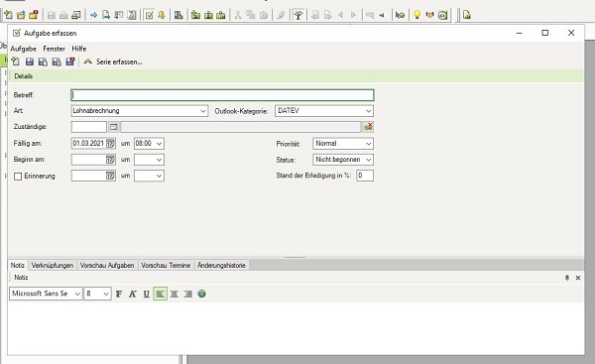The height and width of the screenshot is (364, 595).
Task: Click the folder icon with red flag in the main toolbar
Action: (34, 15)
